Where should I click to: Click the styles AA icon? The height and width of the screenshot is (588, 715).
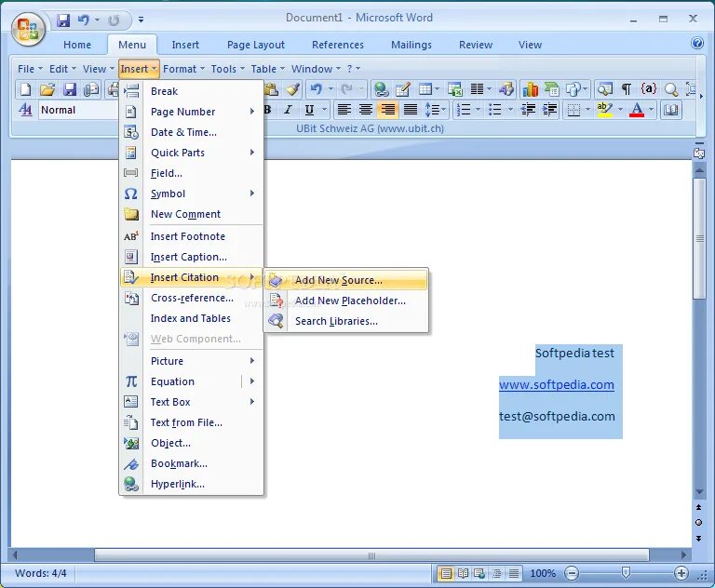tap(25, 110)
